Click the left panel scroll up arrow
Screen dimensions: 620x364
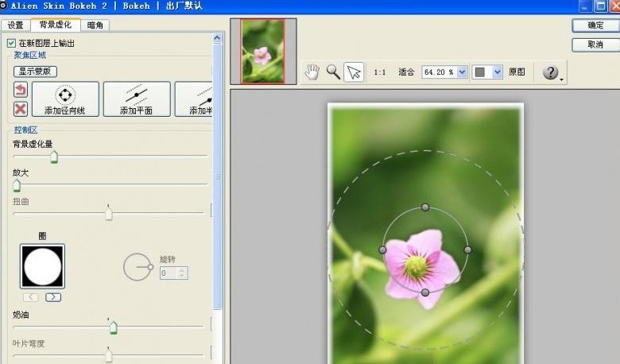coord(217,38)
